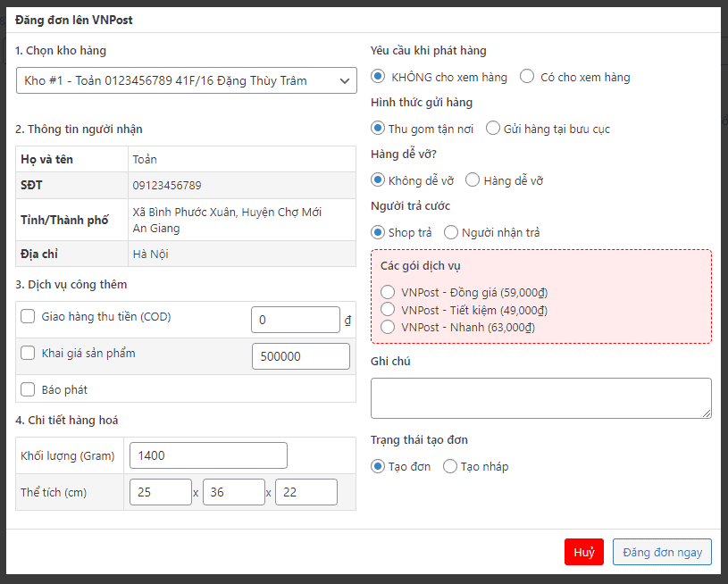Select VNPost - Đồng giá service package
This screenshot has height=584, width=728.
point(388,292)
